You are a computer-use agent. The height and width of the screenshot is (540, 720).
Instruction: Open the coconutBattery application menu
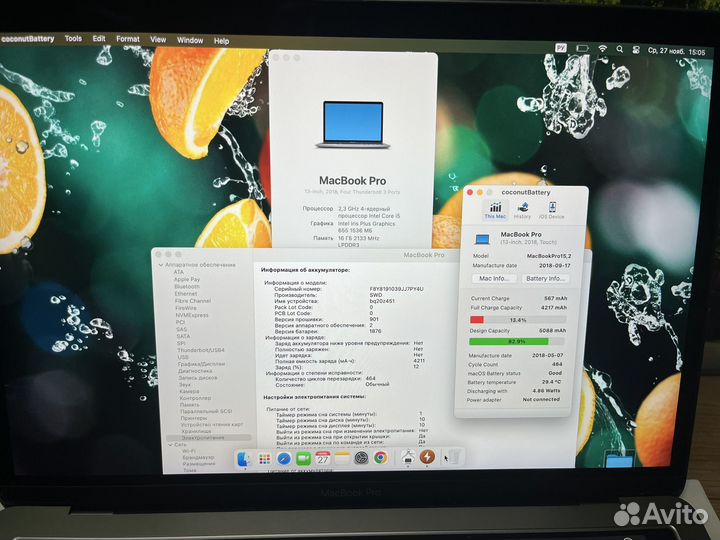coord(28,39)
